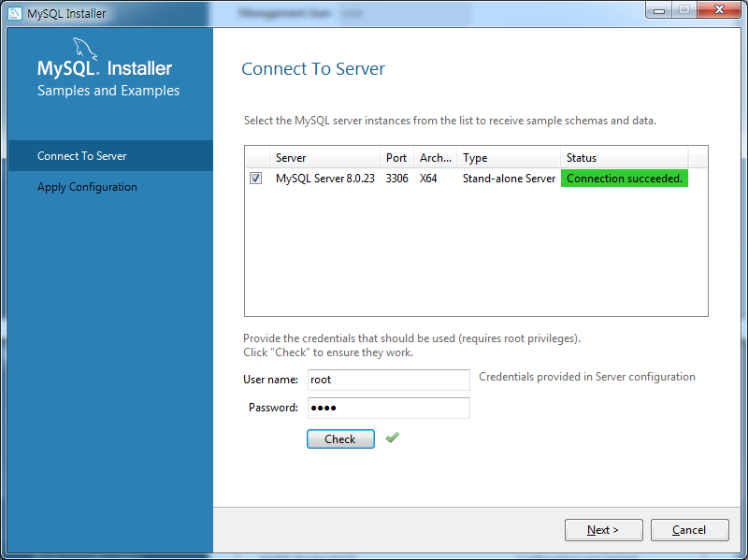
Task: Click the Connection succeeded status cell
Action: (x=625, y=179)
